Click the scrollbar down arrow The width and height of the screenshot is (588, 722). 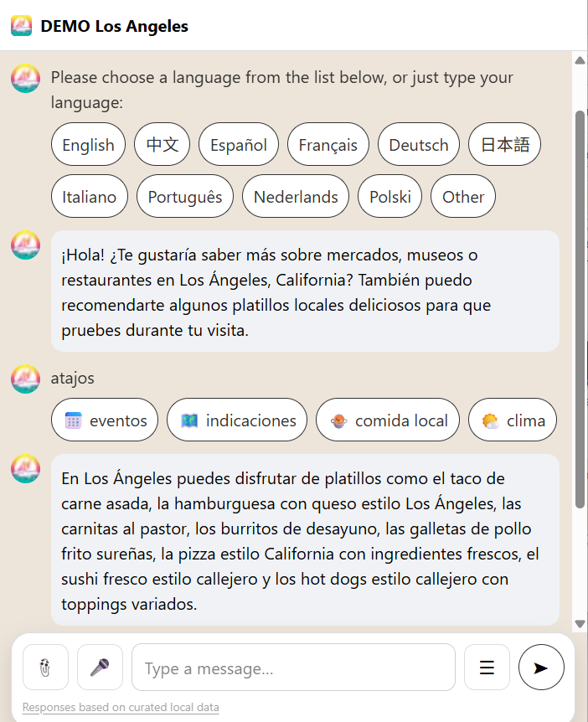580,624
